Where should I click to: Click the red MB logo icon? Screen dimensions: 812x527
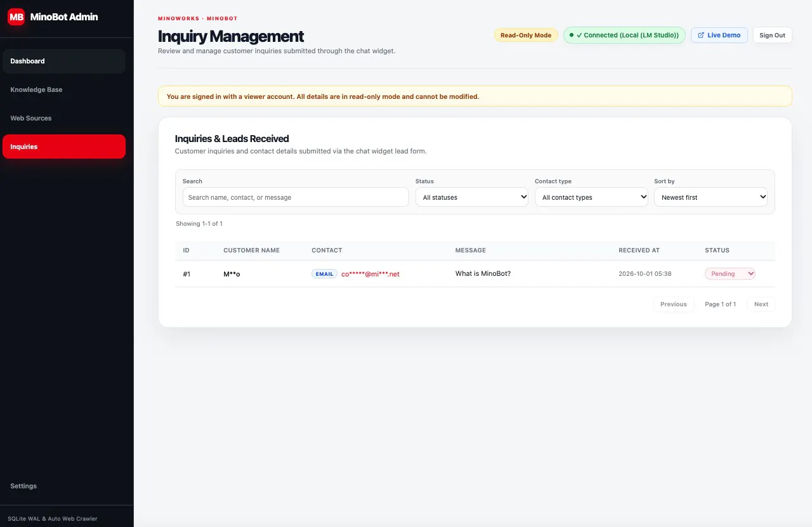pos(16,17)
